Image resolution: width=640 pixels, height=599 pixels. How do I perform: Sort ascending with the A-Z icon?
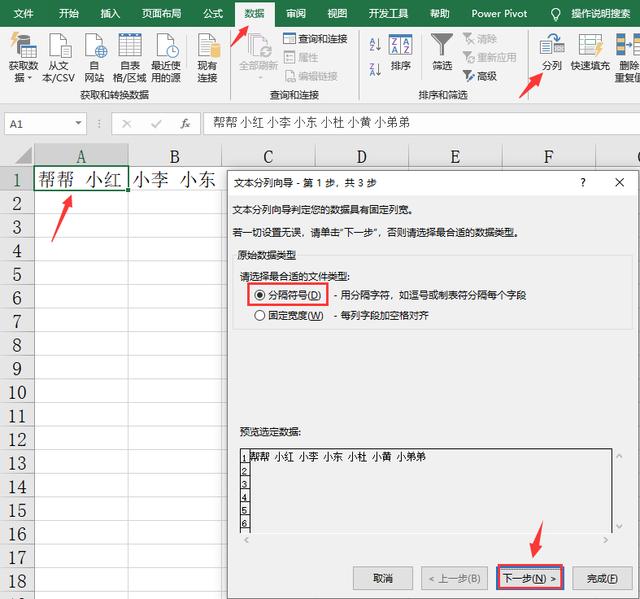tap(375, 44)
